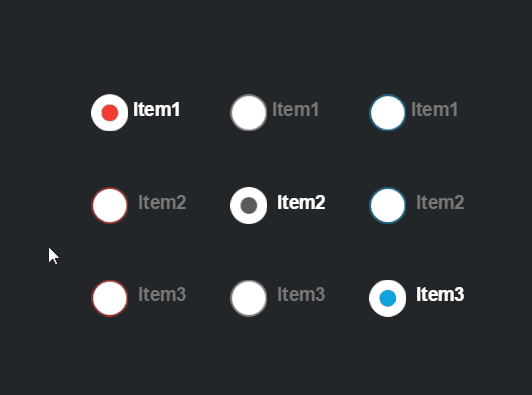532x395 pixels.
Task: Select the red-themed Item1 radio button
Action: coord(109,113)
